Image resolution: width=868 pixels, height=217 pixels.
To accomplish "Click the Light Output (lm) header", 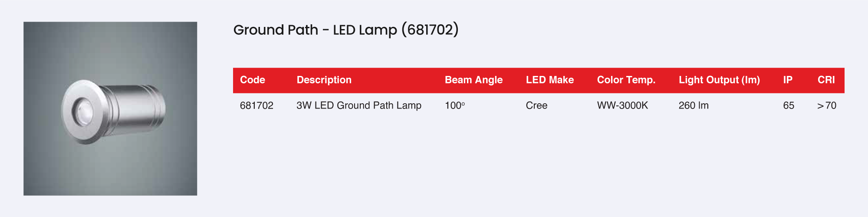I will click(x=719, y=80).
